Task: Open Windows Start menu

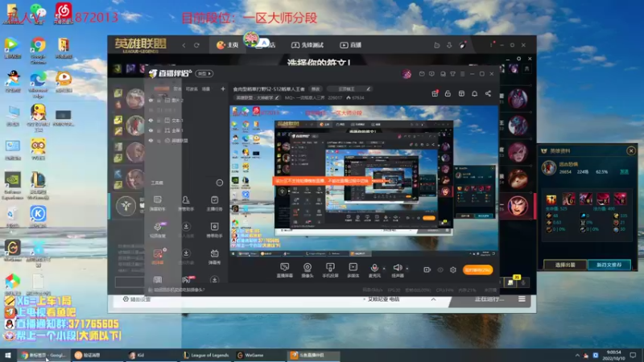Action: [8, 355]
